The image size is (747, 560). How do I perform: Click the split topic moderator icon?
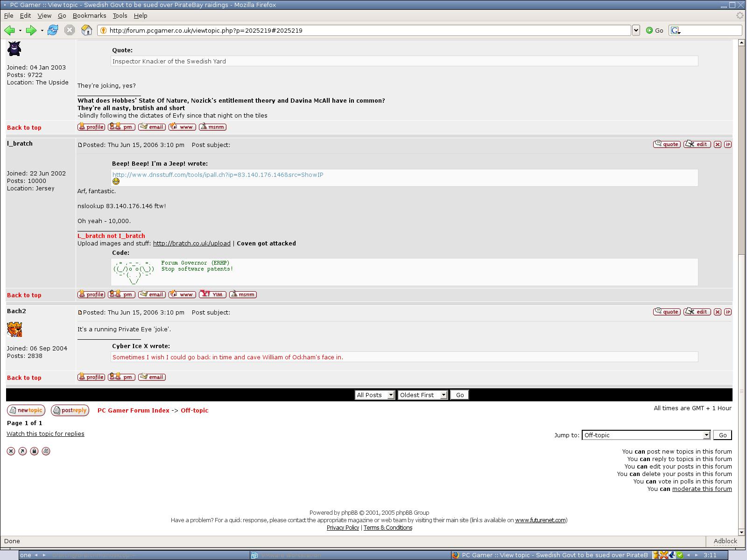[46, 451]
